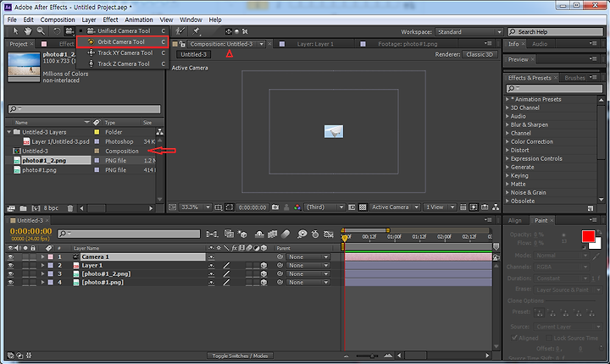Click the Effects & Presets search field
The height and width of the screenshot is (364, 610).
pyautogui.click(x=554, y=89)
